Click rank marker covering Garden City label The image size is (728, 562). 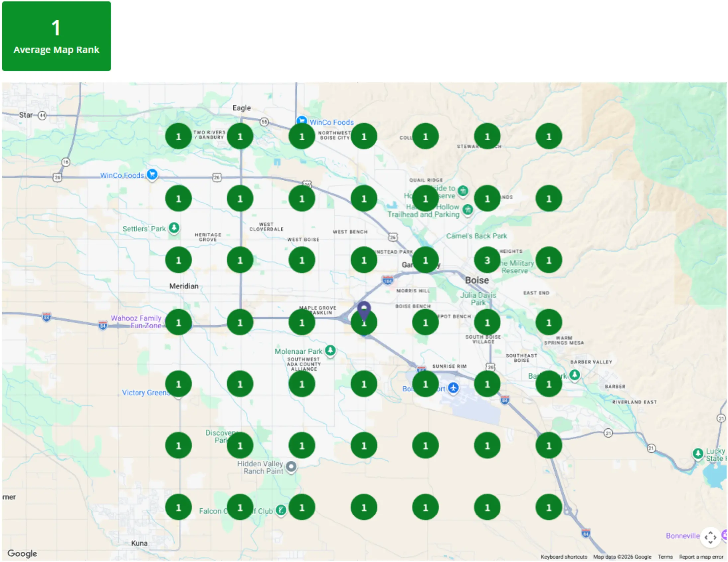[x=425, y=260]
